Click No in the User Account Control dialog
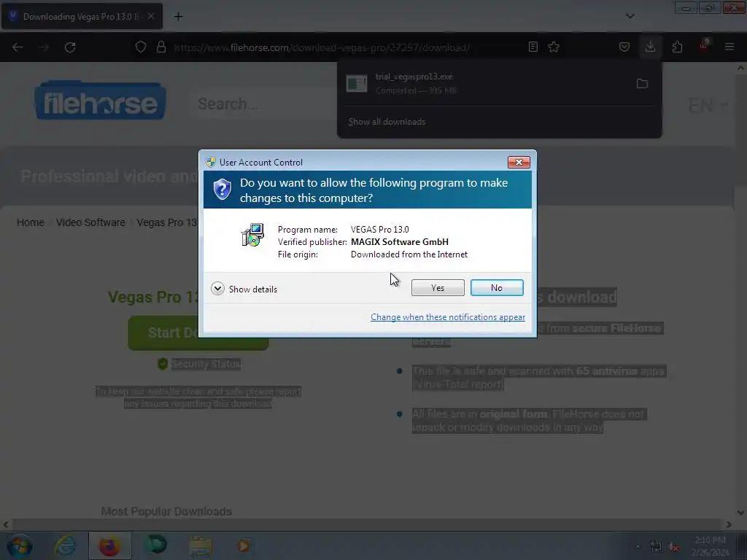747x560 pixels. (x=496, y=287)
